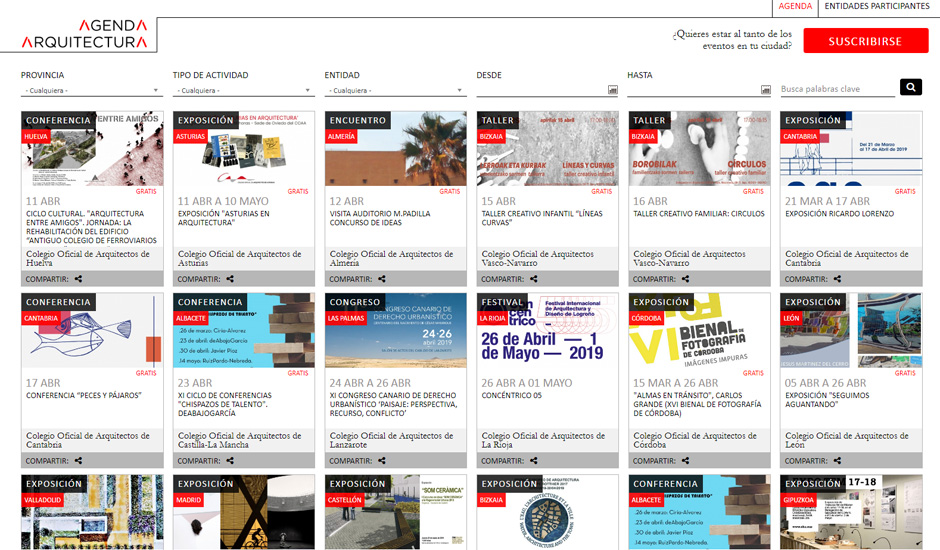Click the search magnifier button
The image size is (940, 550).
(x=910, y=88)
